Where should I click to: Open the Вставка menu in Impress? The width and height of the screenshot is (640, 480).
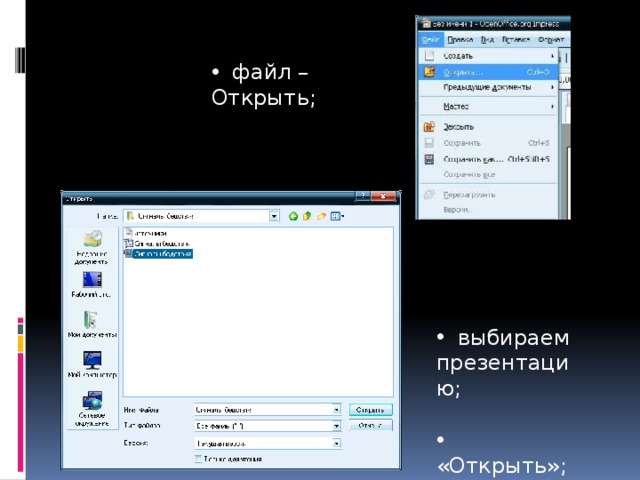[x=516, y=40]
